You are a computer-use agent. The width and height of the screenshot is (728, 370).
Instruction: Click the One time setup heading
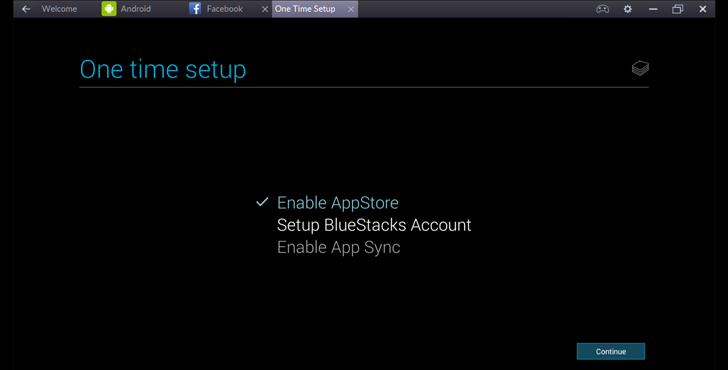click(x=162, y=70)
